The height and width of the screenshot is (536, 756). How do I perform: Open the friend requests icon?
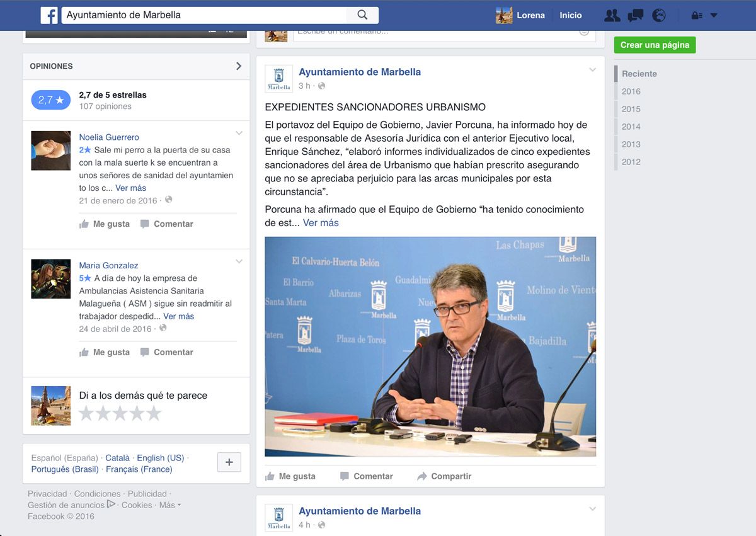(x=612, y=16)
